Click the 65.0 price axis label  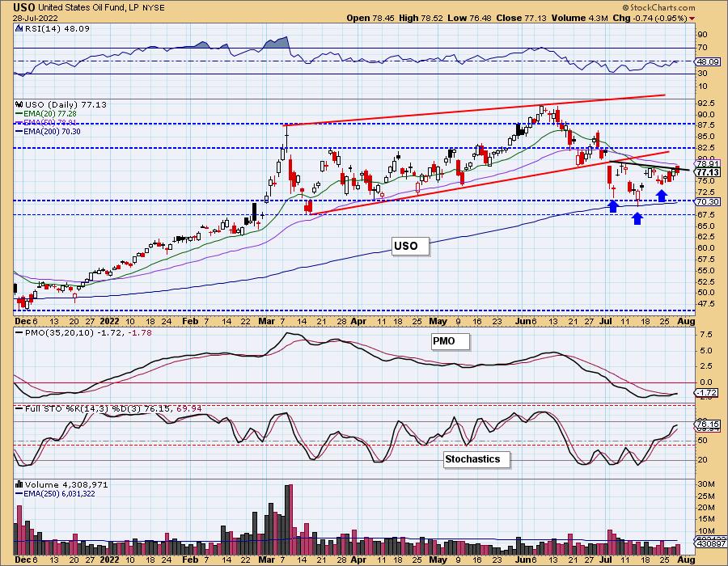pos(705,226)
